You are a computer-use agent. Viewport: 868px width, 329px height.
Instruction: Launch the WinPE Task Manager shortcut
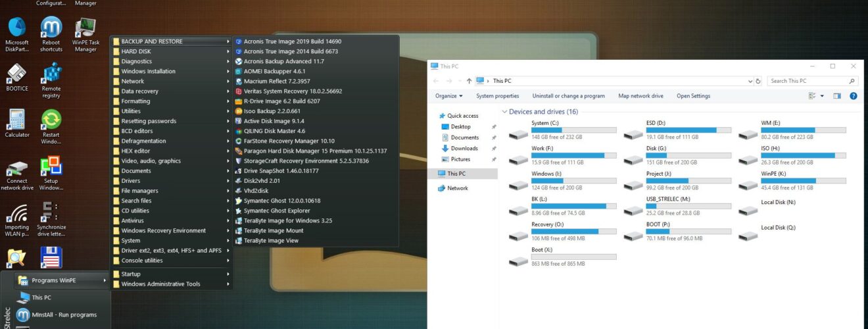pyautogui.click(x=85, y=35)
